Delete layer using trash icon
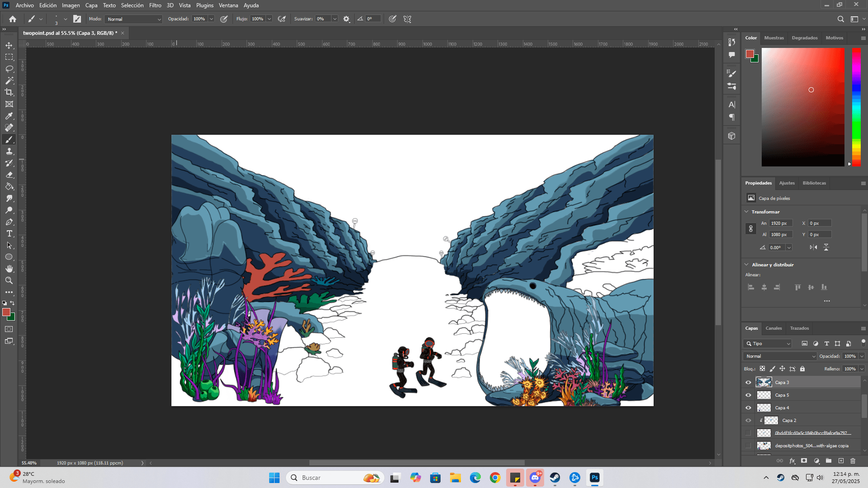 (x=853, y=461)
